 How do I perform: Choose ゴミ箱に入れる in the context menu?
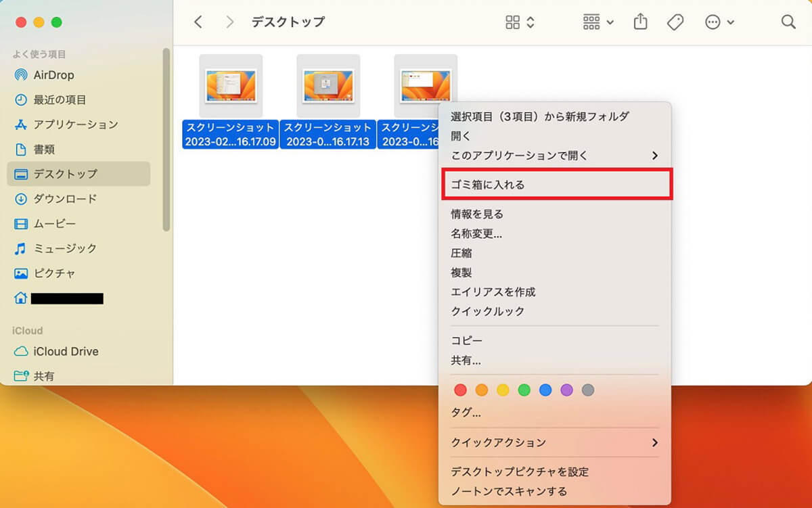556,185
